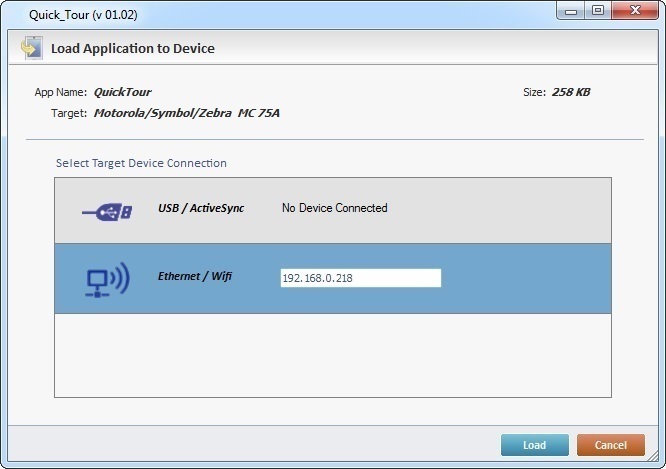Click the Motorola/Symbol/Zebra MC 75A target text

click(x=186, y=113)
